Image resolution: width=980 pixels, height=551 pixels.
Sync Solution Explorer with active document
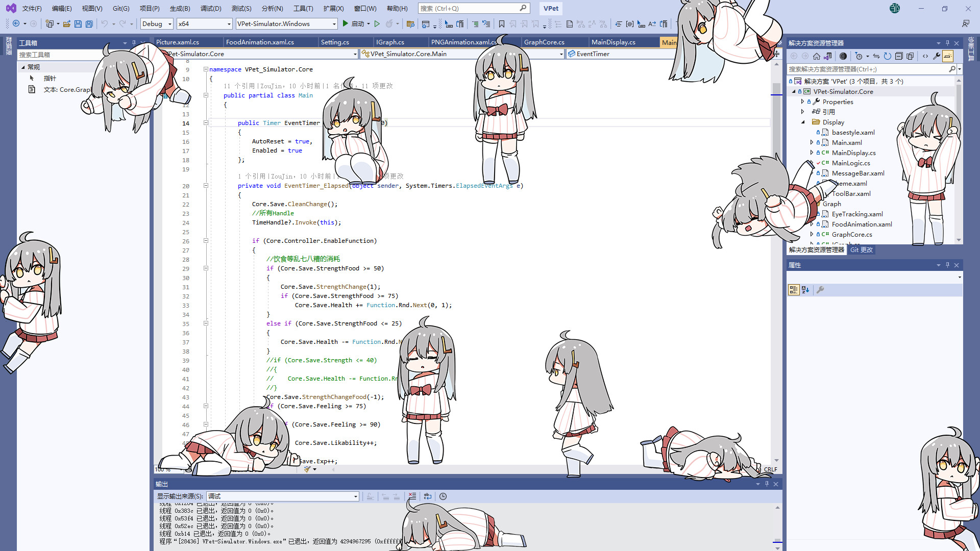876,56
